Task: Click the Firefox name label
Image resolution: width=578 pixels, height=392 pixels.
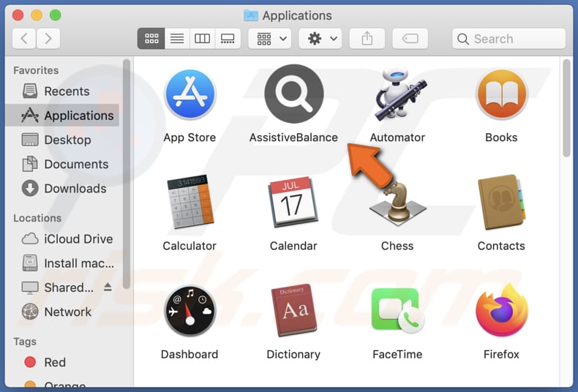Action: [501, 355]
